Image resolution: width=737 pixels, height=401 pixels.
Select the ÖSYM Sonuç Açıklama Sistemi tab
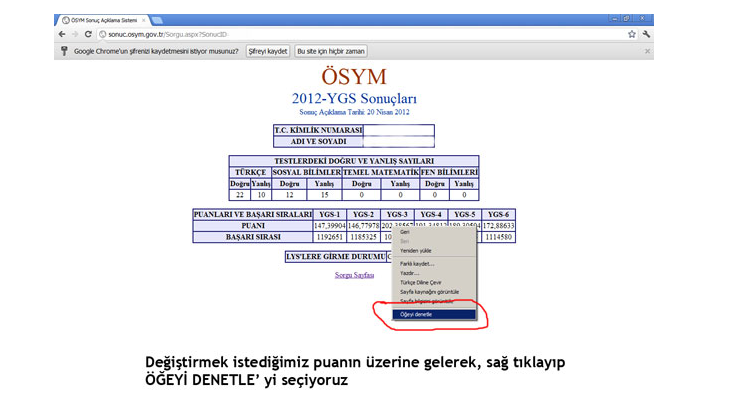click(x=102, y=20)
